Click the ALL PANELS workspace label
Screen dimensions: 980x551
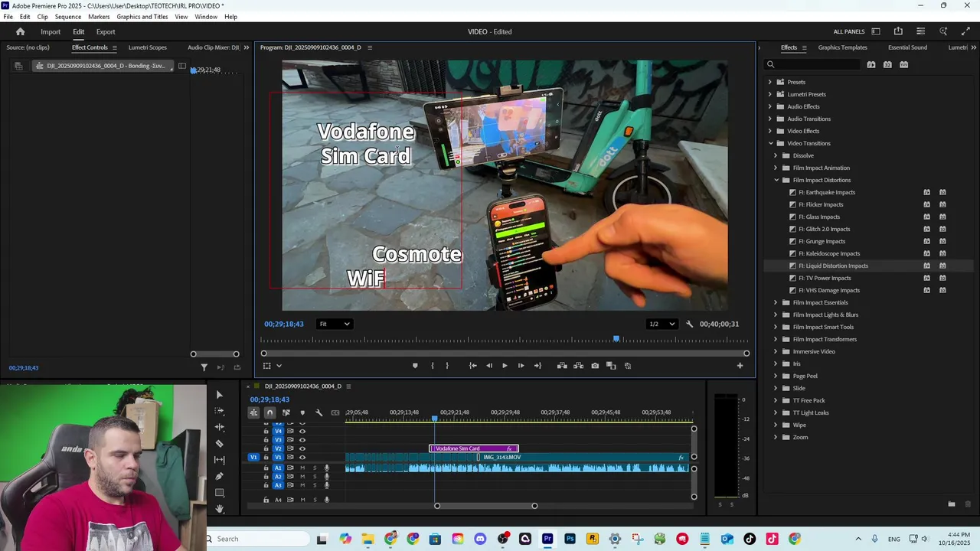click(x=849, y=31)
